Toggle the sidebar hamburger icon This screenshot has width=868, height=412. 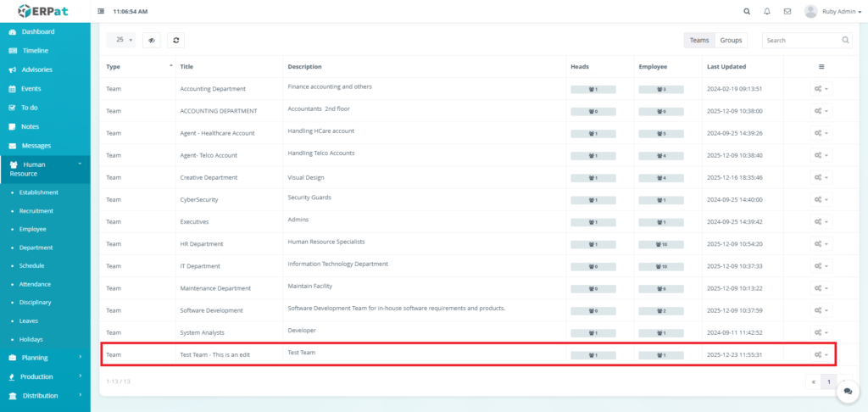tap(101, 11)
